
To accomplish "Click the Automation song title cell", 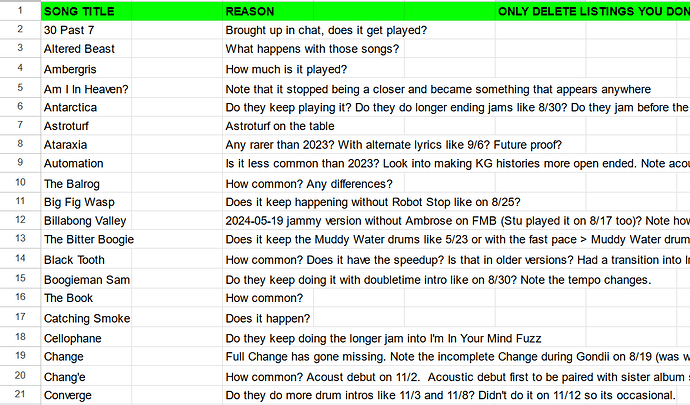I will point(86,163).
